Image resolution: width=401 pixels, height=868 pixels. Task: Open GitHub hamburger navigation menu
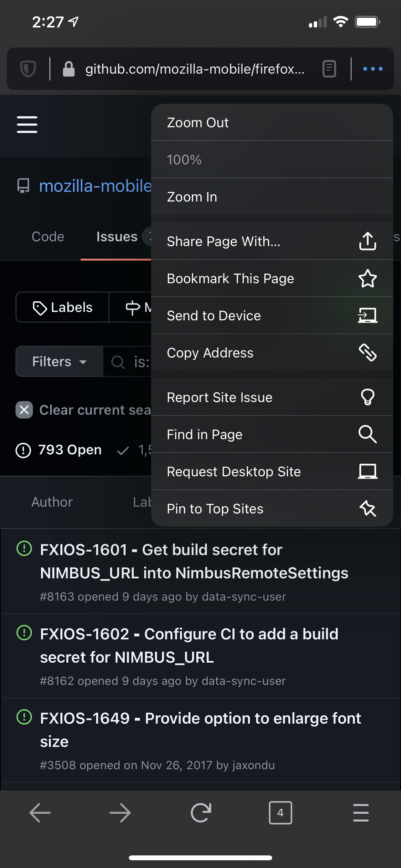[27, 124]
